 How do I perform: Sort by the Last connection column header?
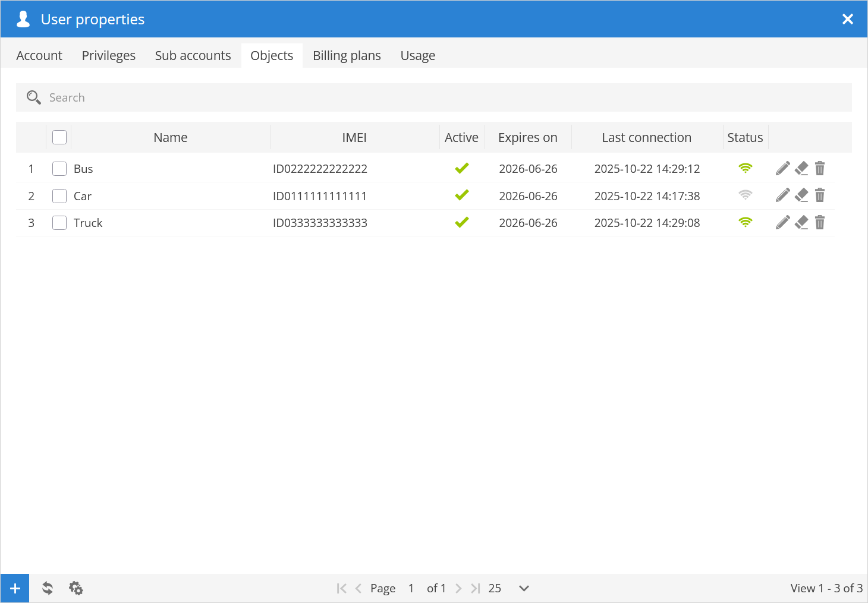(x=646, y=137)
